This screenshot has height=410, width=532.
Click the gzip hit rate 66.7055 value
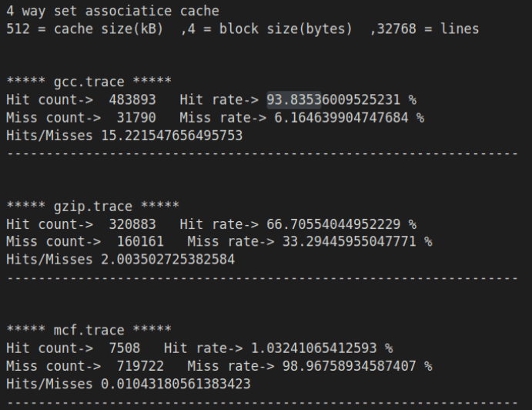333,224
